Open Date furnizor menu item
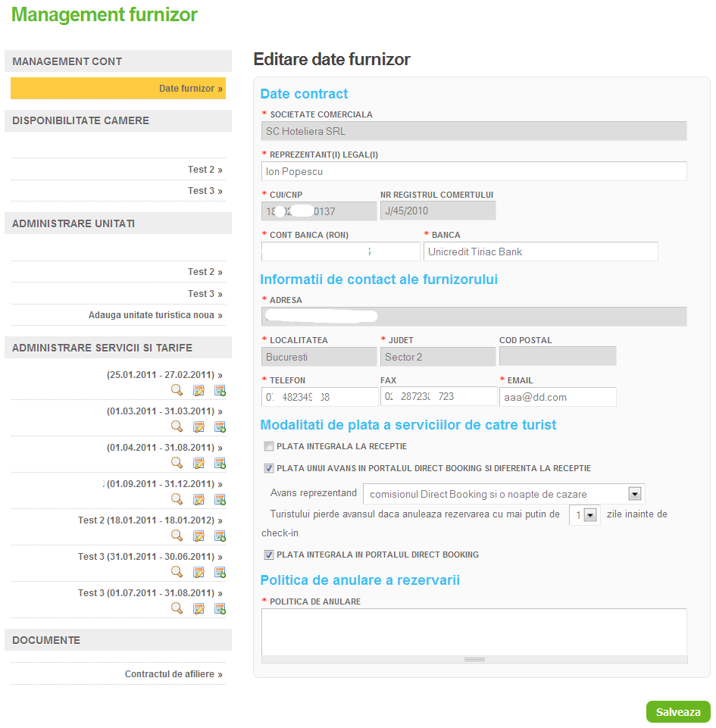Viewport: 716px width, 728px height. (191, 89)
